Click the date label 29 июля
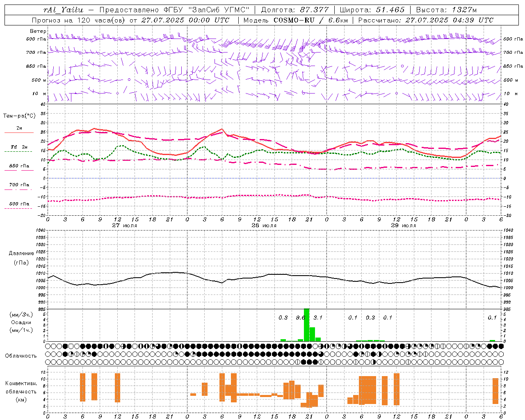Image resolution: width=525 pixels, height=420 pixels. 403,225
